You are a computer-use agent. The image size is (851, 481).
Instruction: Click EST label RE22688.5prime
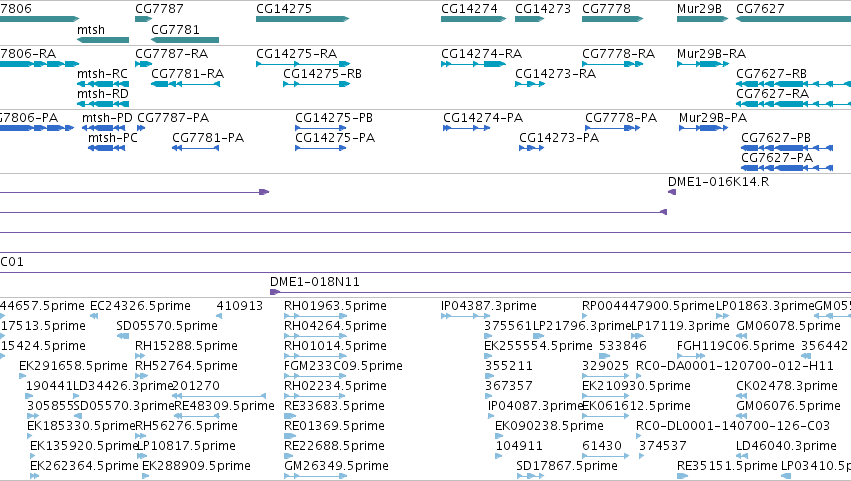coord(334,446)
